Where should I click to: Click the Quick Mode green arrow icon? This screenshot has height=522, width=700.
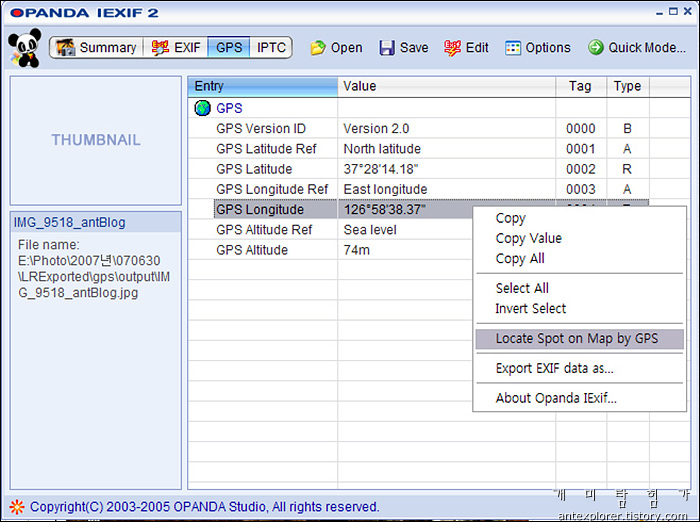[596, 47]
